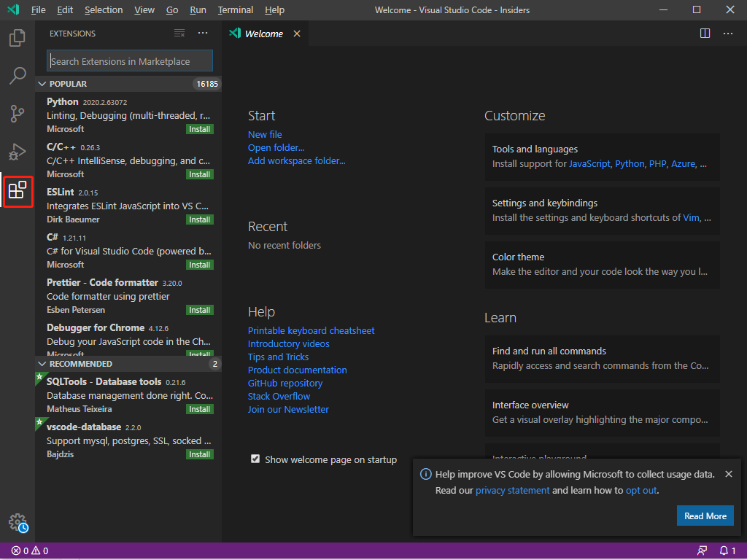Show errors and warnings in status bar

(x=30, y=551)
